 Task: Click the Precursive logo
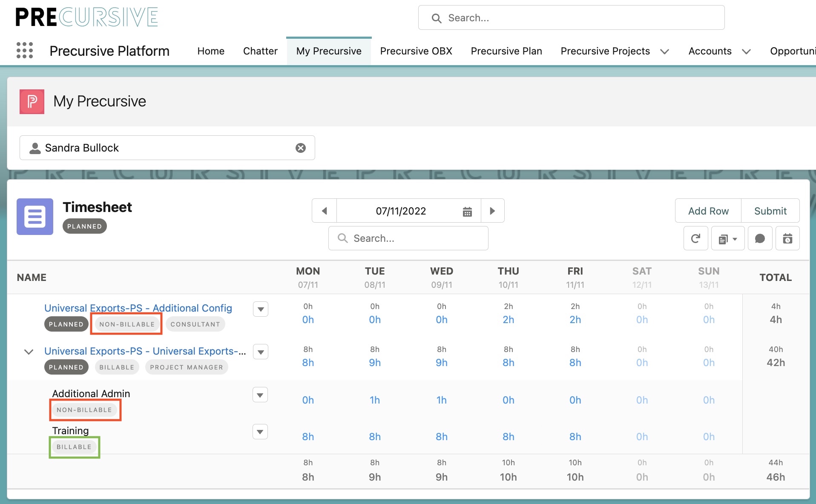point(87,17)
